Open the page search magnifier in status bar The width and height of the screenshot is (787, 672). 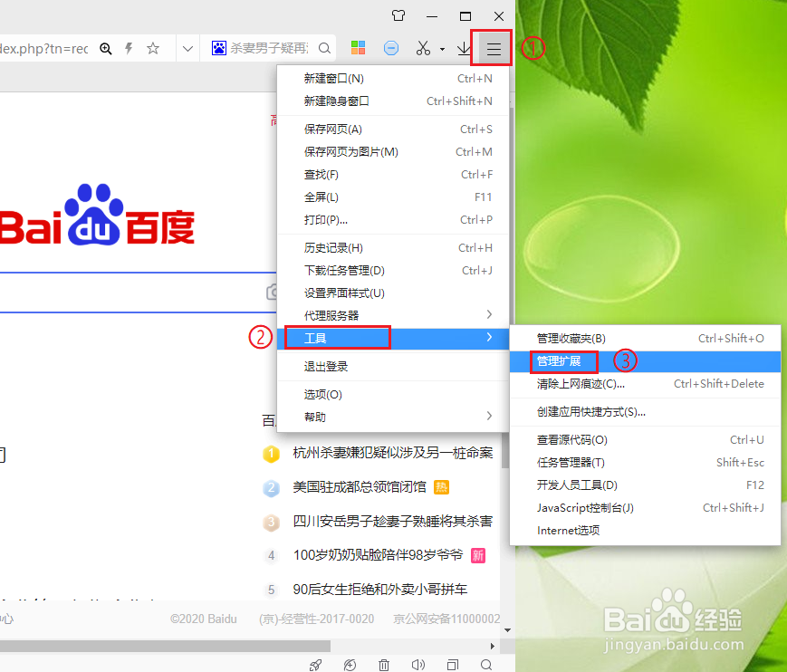[x=486, y=664]
